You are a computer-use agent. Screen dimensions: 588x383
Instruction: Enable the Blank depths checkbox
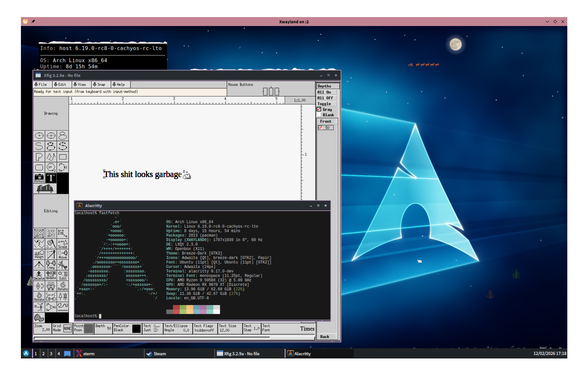point(319,115)
